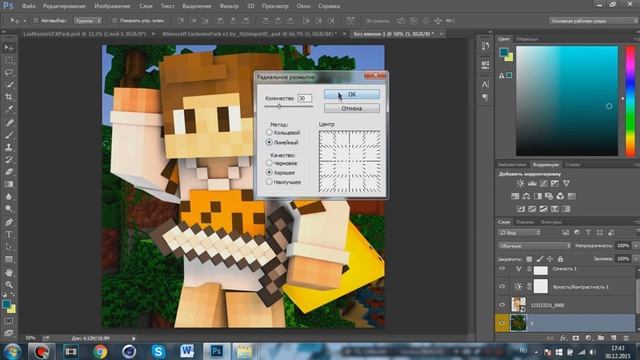Open workspace dropdown 'Основная рабочая среда'

point(594,20)
